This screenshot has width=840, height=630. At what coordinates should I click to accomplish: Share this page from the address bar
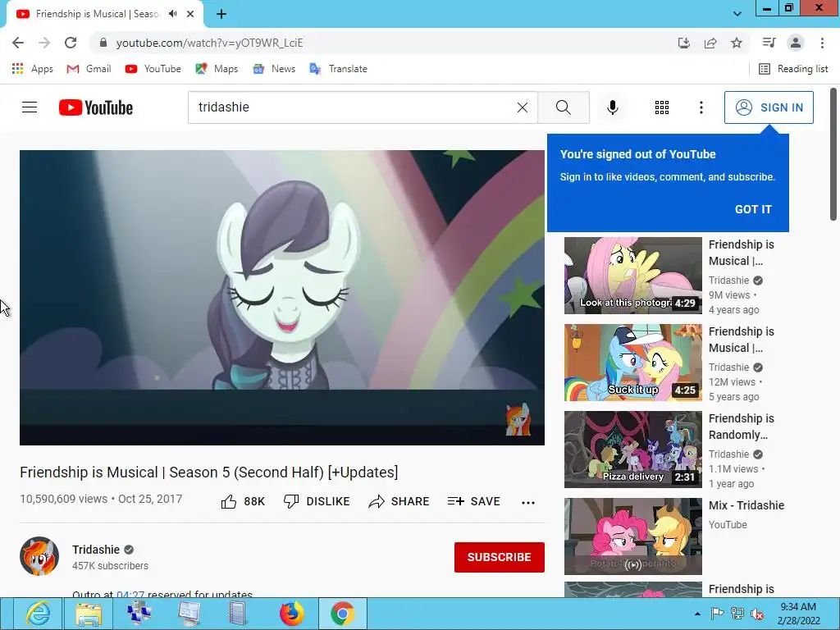(710, 43)
